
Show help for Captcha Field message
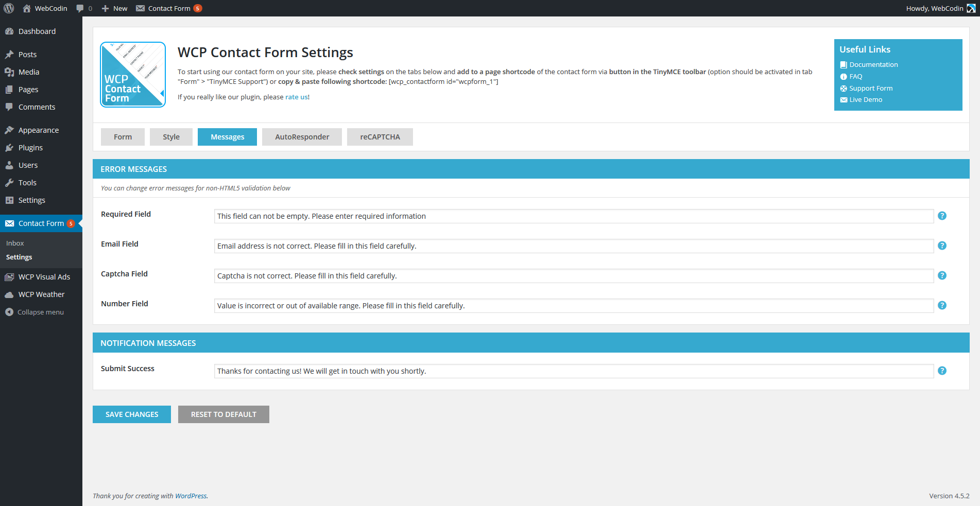942,275
